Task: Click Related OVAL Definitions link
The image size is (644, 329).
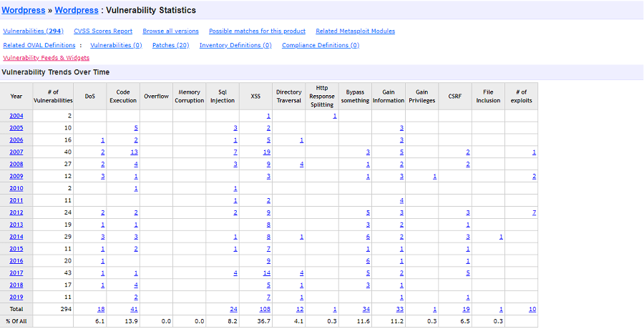Action: [39, 45]
